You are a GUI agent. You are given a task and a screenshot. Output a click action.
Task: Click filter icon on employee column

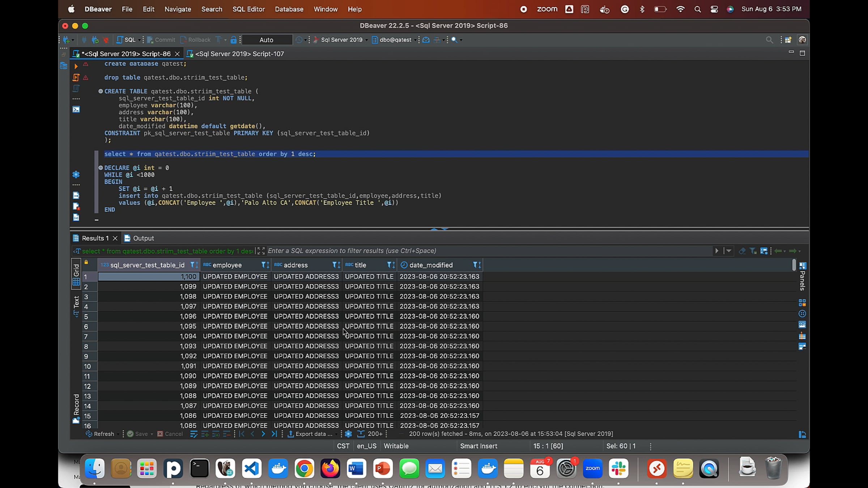click(264, 265)
